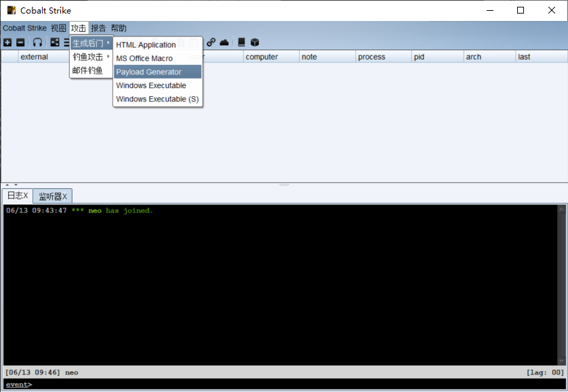Image resolution: width=568 pixels, height=392 pixels.
Task: Collapse split pane with the up arrow
Action: 7,185
